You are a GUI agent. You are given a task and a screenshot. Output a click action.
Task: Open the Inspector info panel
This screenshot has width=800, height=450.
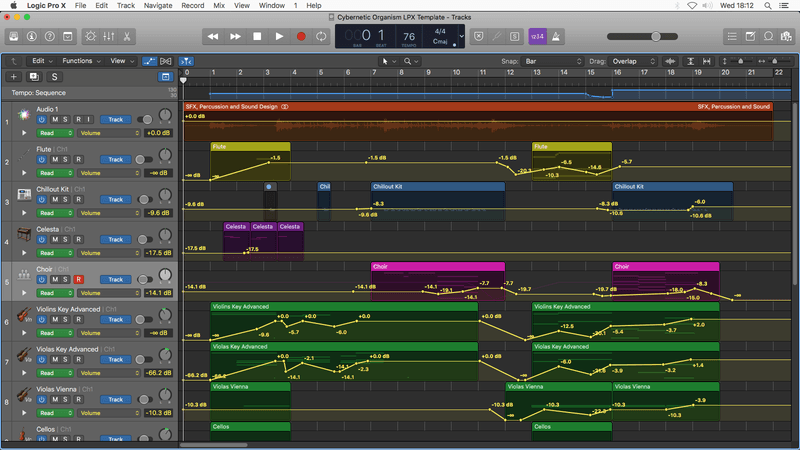[x=32, y=36]
